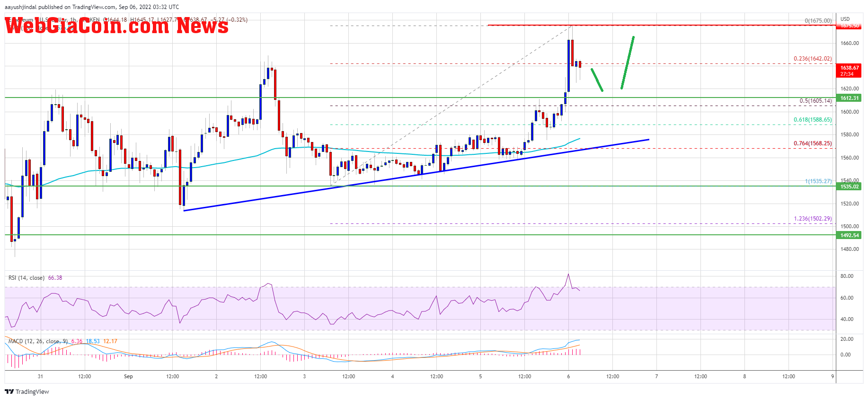
Task: Click the red 1675.50 resistance price tag
Action: [x=850, y=26]
